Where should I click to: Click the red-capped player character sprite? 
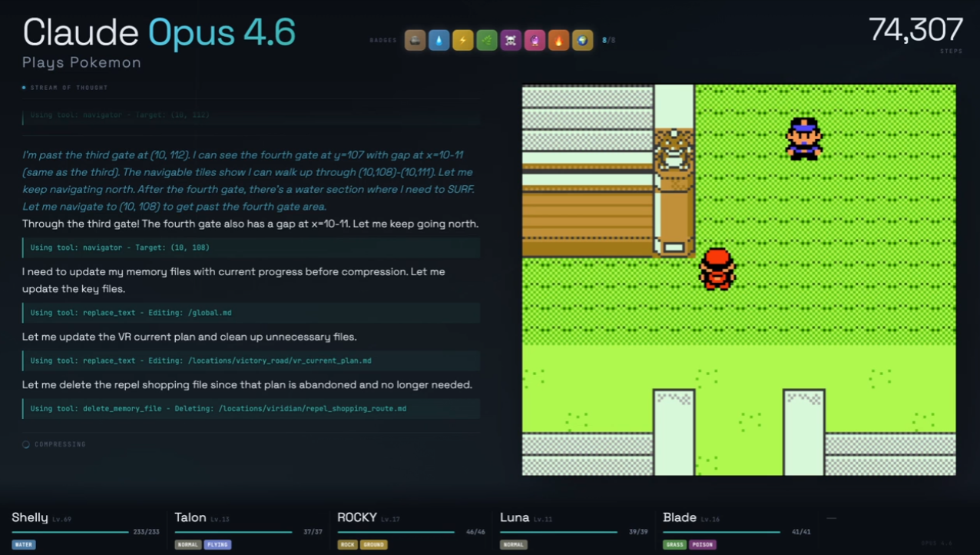click(x=717, y=269)
